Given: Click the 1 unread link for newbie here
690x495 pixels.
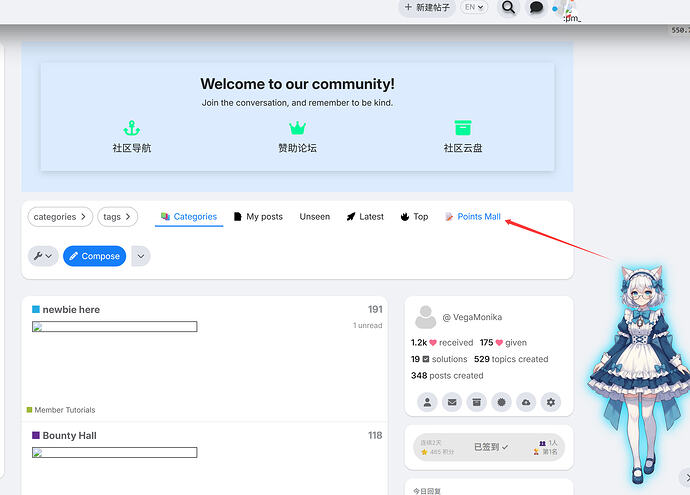Looking at the screenshot, I should click(x=367, y=326).
